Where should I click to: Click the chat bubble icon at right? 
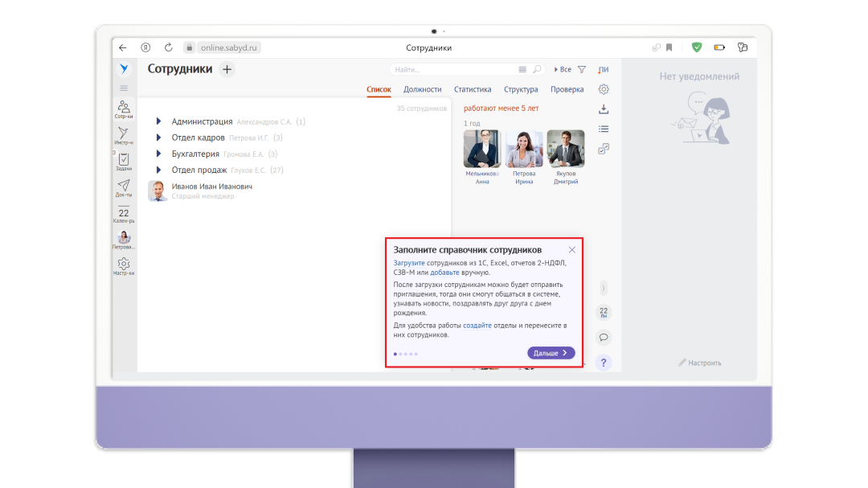click(604, 337)
